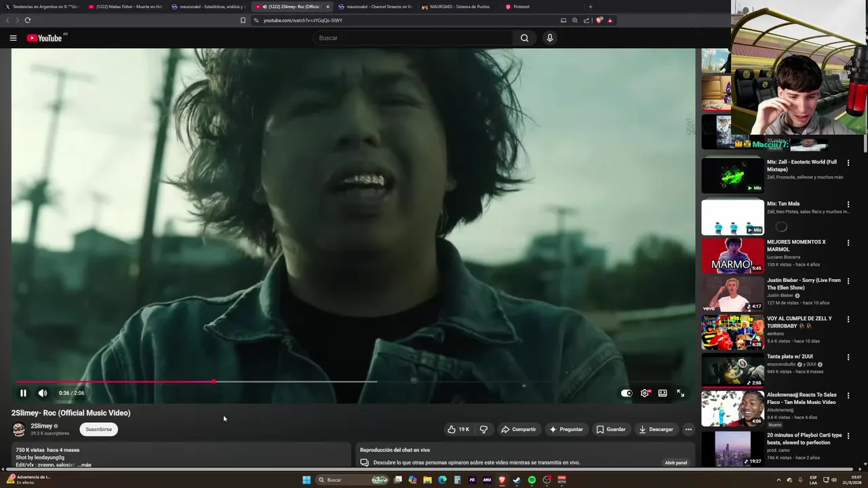Open Tanta plata w/ 2UUI title
This screenshot has width=868, height=488.
pos(790,357)
